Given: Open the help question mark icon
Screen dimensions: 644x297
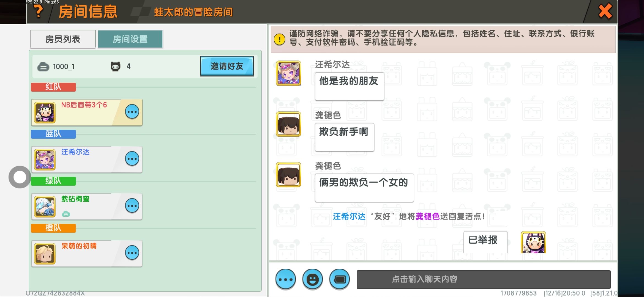Looking at the screenshot, I should 38,12.
